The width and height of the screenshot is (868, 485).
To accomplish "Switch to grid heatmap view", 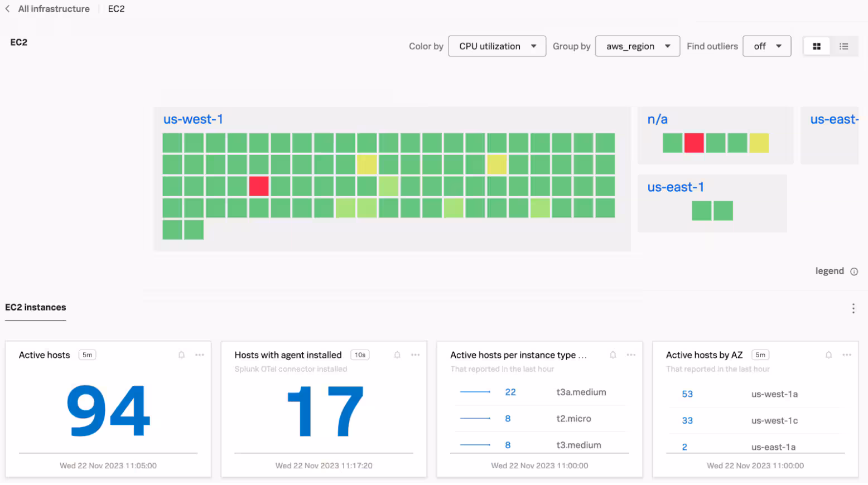I will [x=817, y=46].
